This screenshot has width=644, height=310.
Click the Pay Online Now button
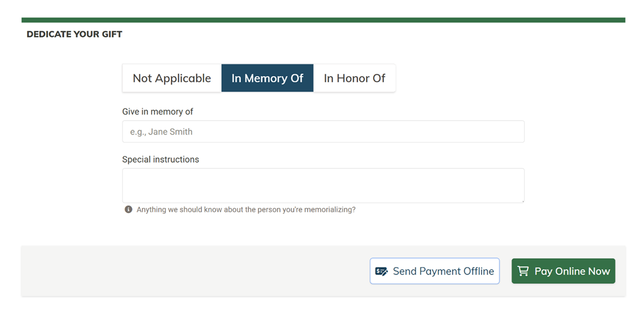coord(563,271)
